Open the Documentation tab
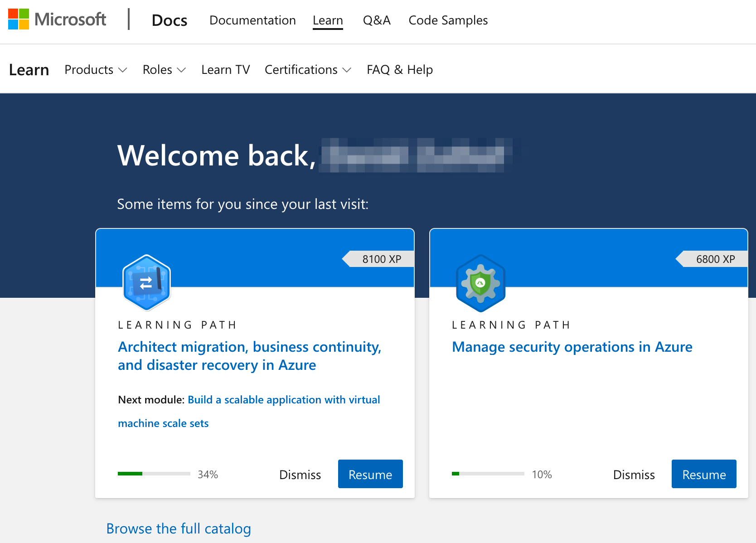The height and width of the screenshot is (543, 756). coord(252,20)
